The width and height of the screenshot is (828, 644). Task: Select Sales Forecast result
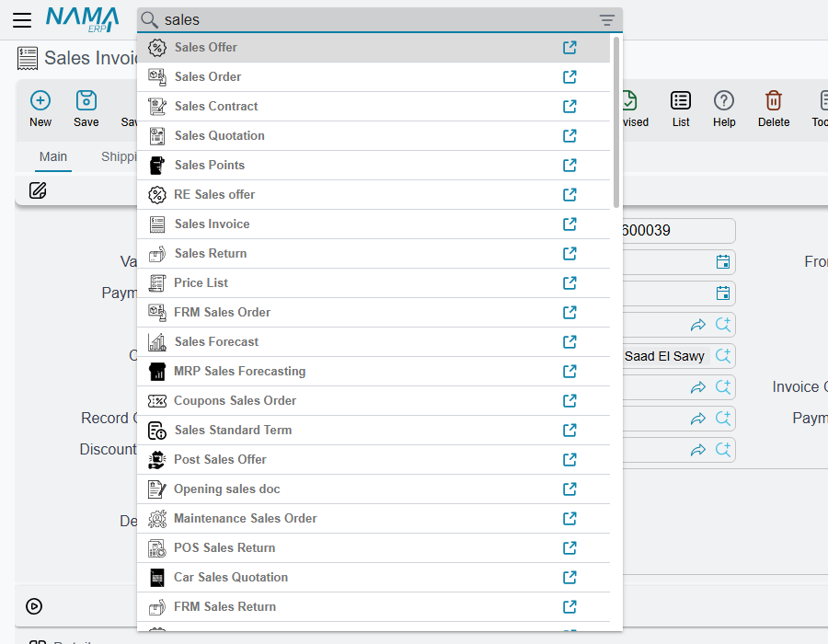pos(374,342)
